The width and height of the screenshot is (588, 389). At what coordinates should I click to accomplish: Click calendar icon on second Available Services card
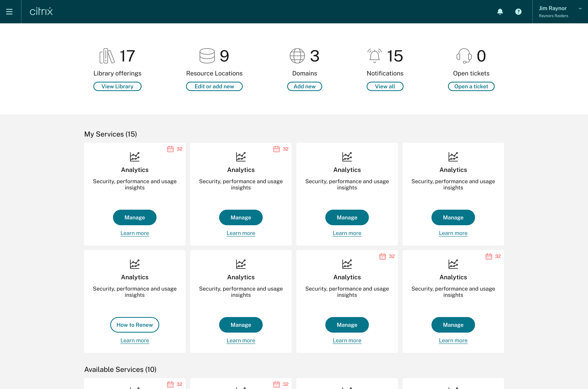coord(276,384)
